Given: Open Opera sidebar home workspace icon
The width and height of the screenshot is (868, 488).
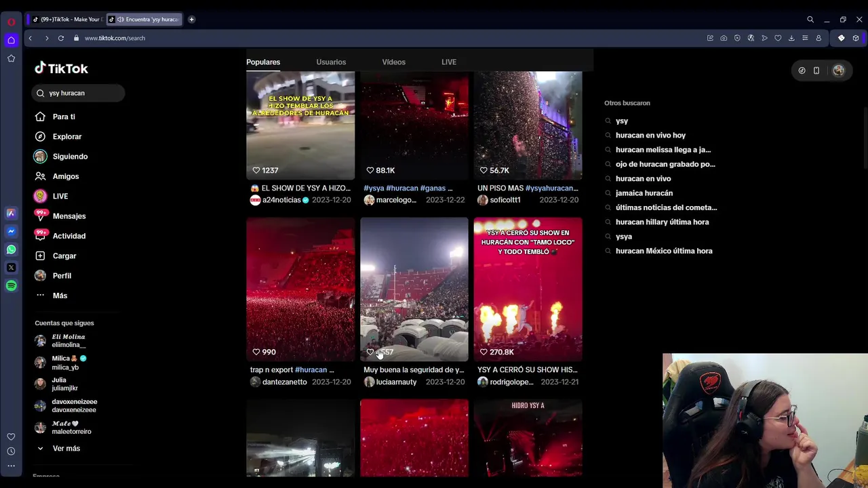Looking at the screenshot, I should [11, 40].
